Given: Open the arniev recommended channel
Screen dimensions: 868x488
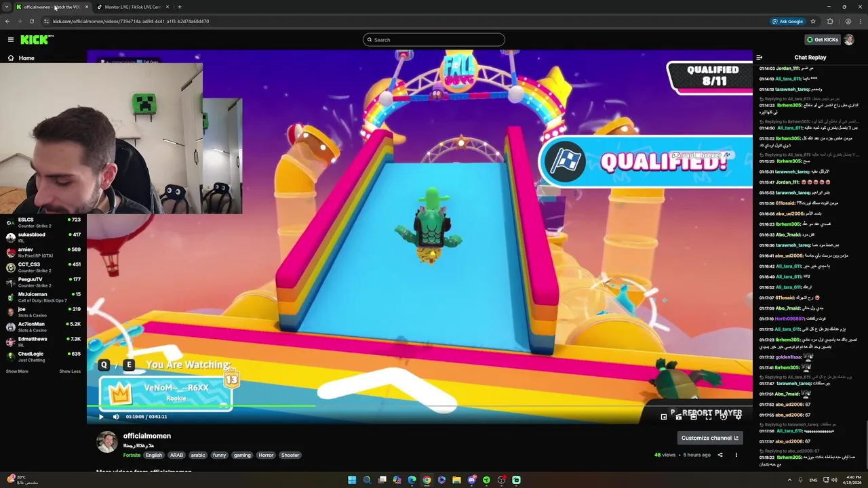Looking at the screenshot, I should (x=43, y=252).
